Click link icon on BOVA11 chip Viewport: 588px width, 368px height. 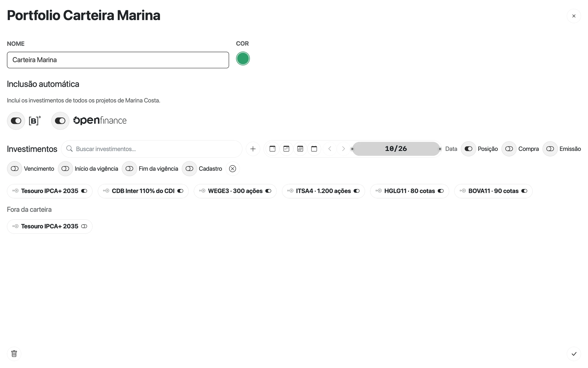[x=463, y=191]
